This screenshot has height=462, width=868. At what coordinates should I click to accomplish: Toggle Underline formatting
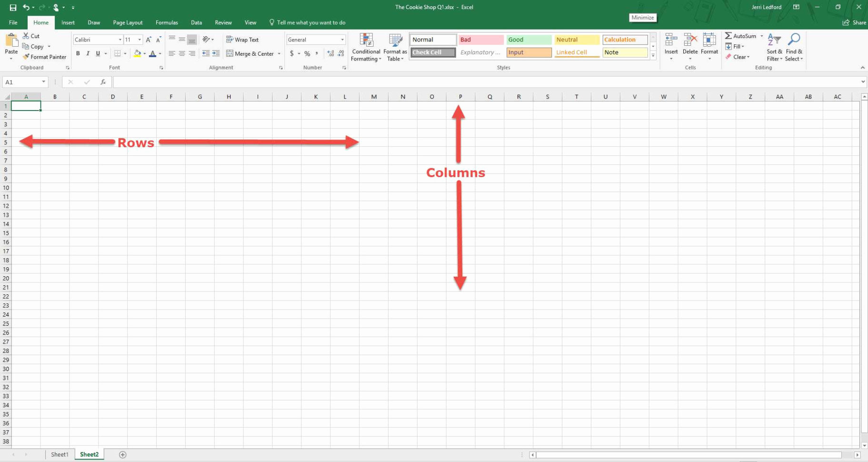click(98, 54)
